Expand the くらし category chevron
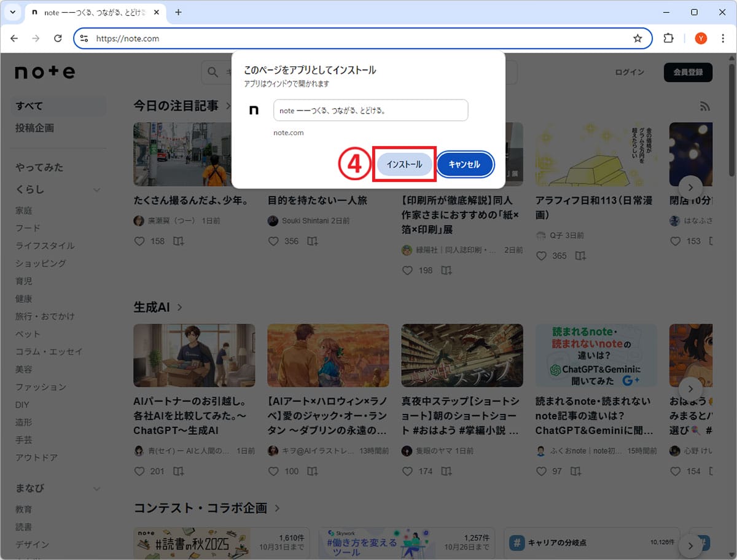This screenshot has height=560, width=737. [x=96, y=190]
